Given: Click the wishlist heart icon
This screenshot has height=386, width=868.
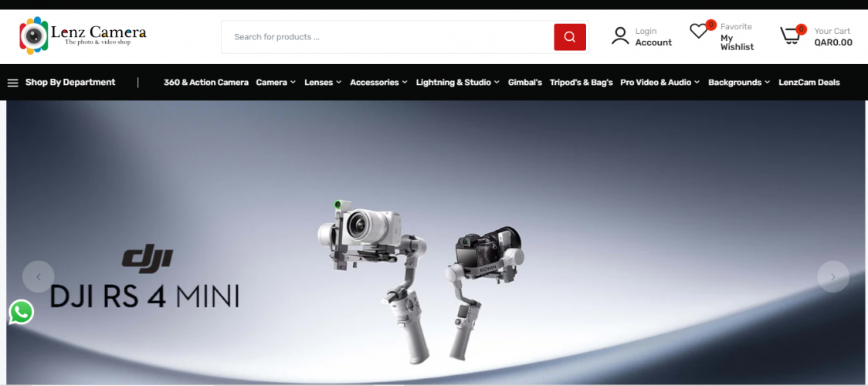Looking at the screenshot, I should tap(698, 31).
